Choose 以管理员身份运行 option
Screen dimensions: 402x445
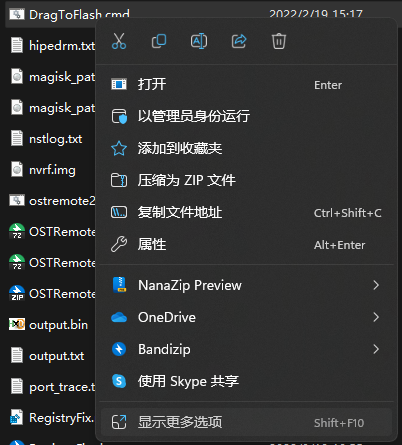pyautogui.click(x=247, y=116)
